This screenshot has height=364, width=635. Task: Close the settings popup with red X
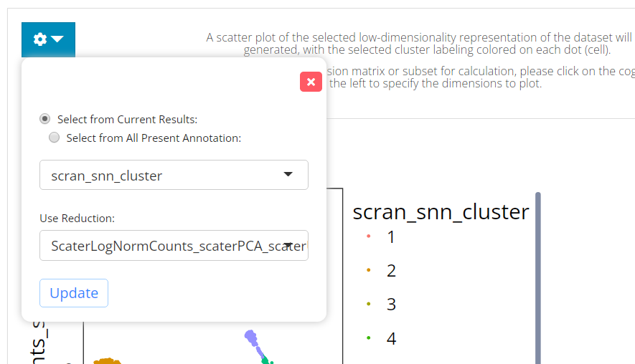pos(311,82)
